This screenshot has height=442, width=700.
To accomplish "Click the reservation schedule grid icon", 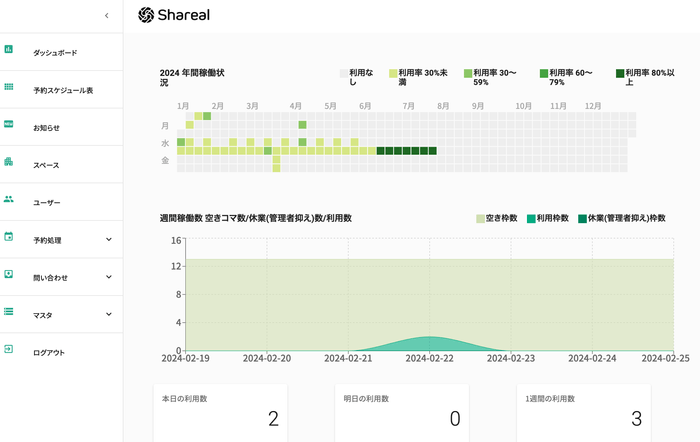I will click(9, 87).
